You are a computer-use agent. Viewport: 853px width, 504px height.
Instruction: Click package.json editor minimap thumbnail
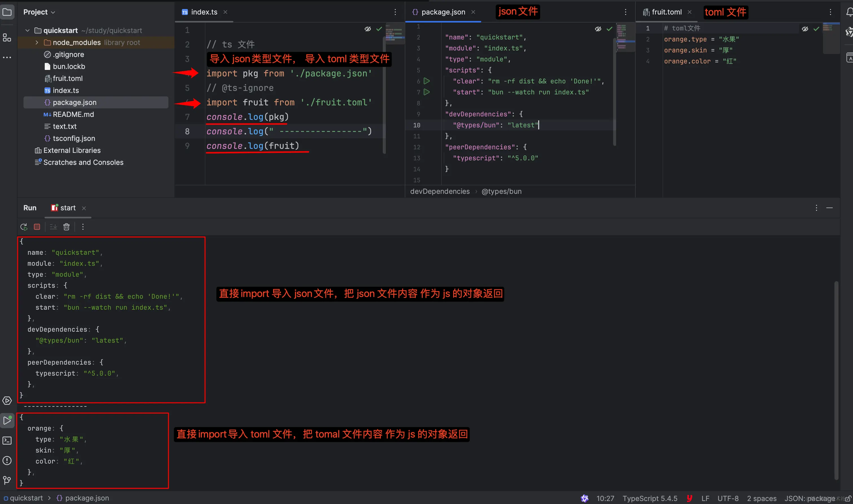tap(626, 38)
